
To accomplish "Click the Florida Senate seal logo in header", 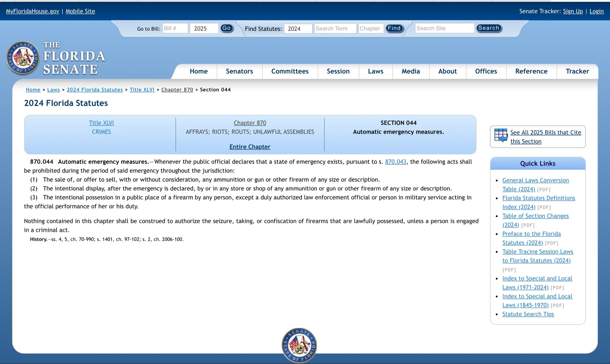I will point(23,58).
